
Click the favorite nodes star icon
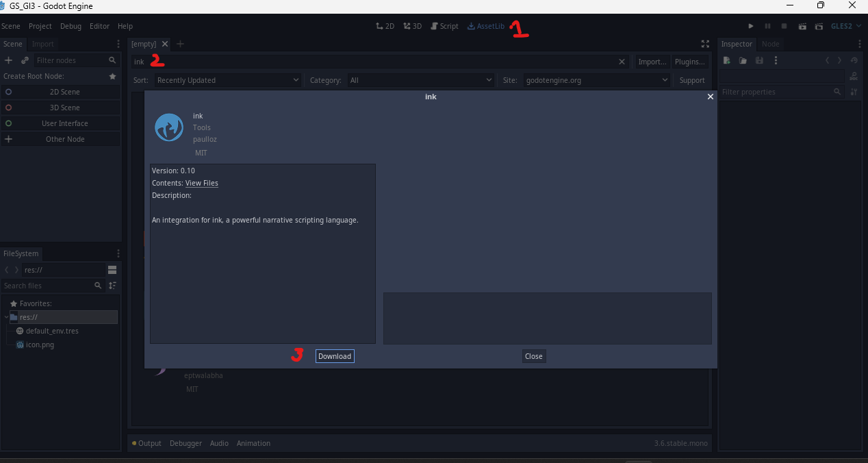click(x=113, y=76)
